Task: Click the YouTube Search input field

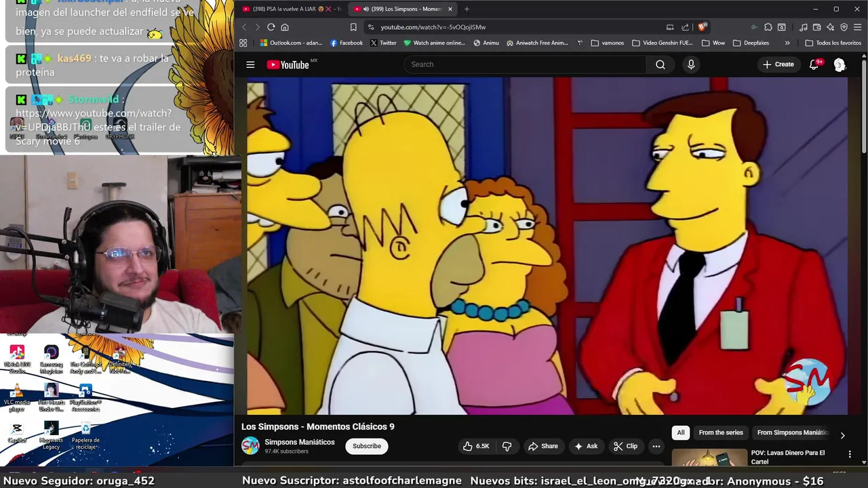Action: click(526, 64)
